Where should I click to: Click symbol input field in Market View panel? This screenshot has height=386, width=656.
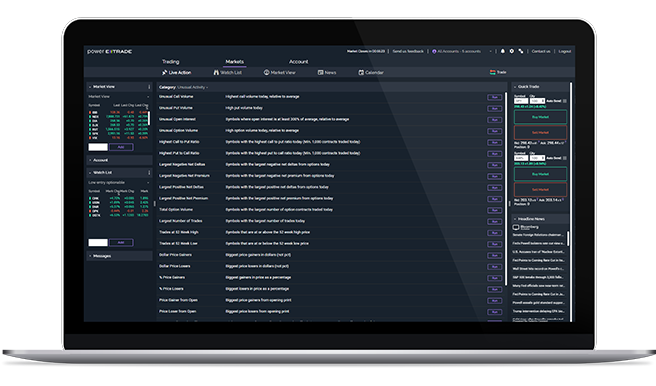coord(98,147)
